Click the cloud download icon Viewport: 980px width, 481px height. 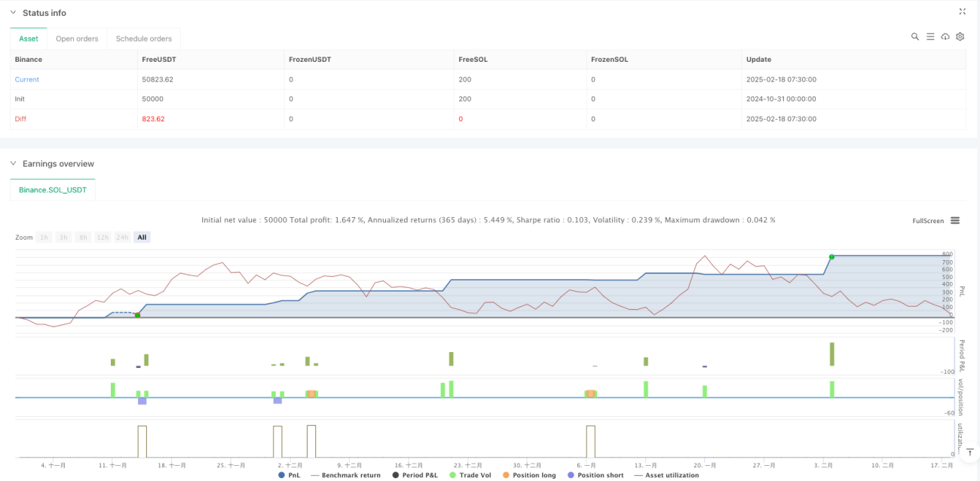click(x=945, y=36)
